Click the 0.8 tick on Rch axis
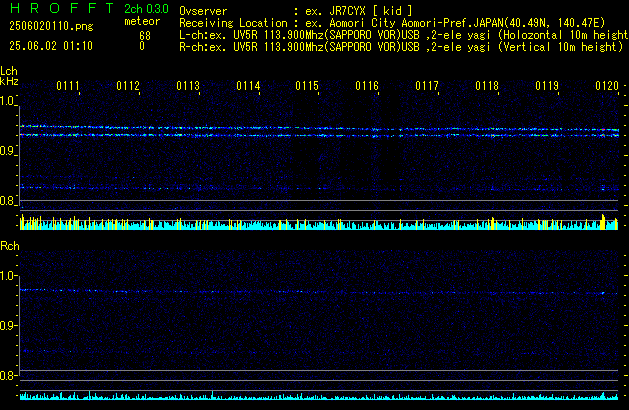Image resolution: width=629 pixels, height=410 pixels. (x=8, y=376)
